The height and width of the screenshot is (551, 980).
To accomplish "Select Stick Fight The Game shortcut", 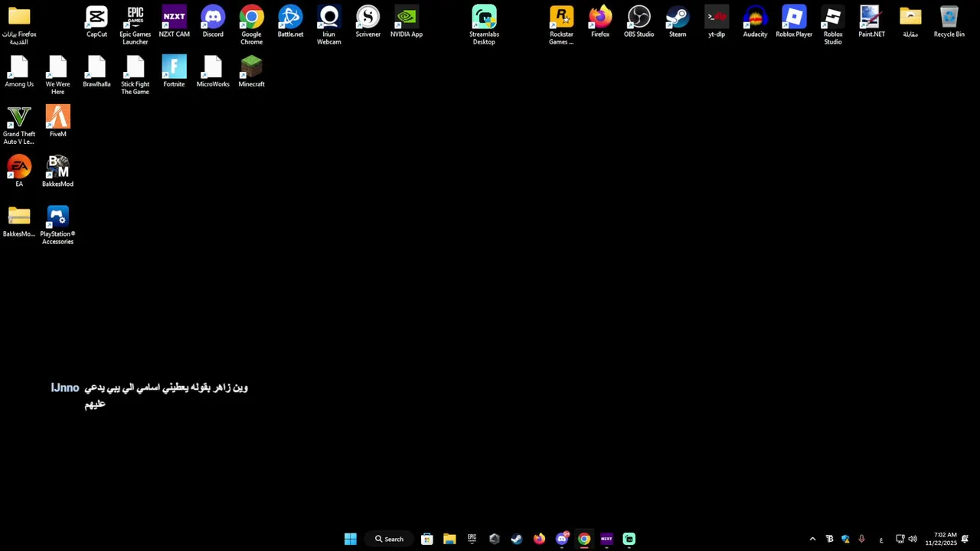I will point(136,76).
